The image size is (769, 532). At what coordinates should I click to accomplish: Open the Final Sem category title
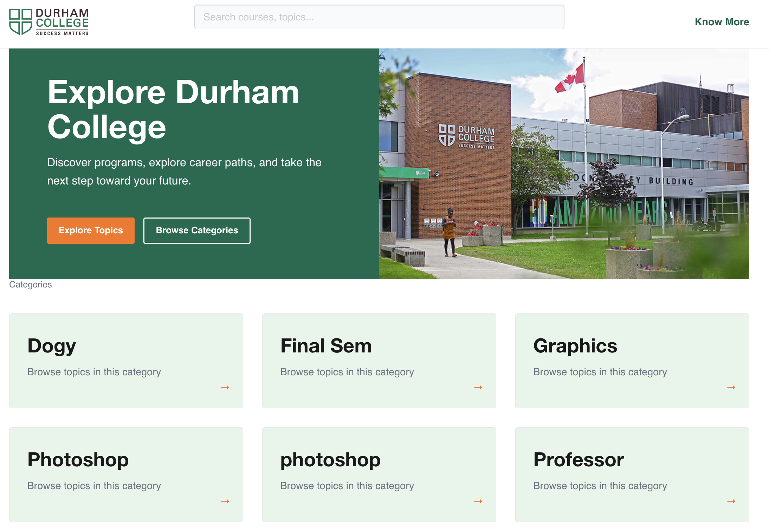[326, 346]
